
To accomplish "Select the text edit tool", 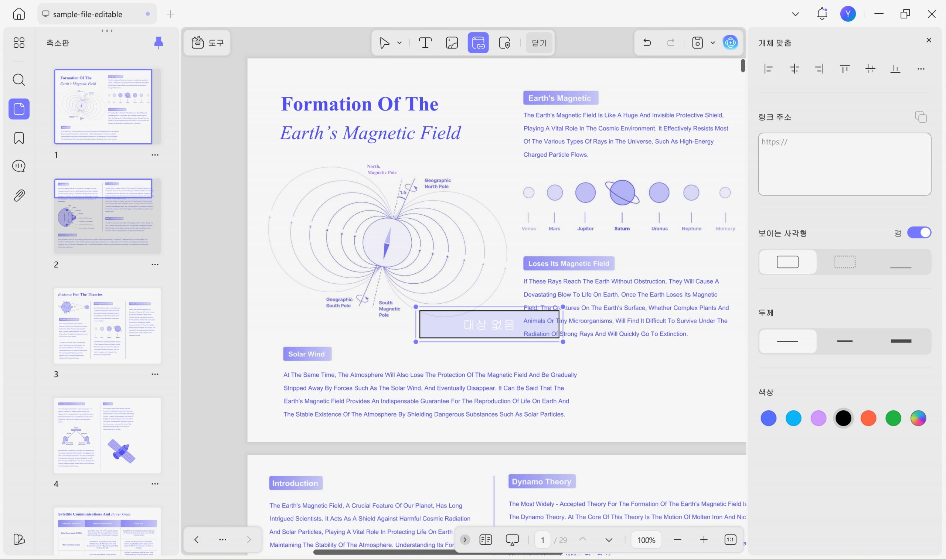I will coord(425,42).
